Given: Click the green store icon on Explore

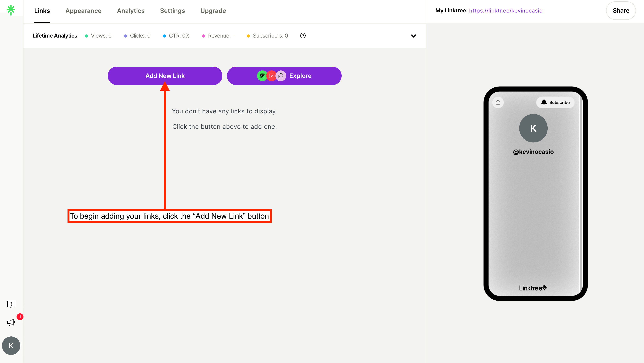Looking at the screenshot, I should pos(262,76).
